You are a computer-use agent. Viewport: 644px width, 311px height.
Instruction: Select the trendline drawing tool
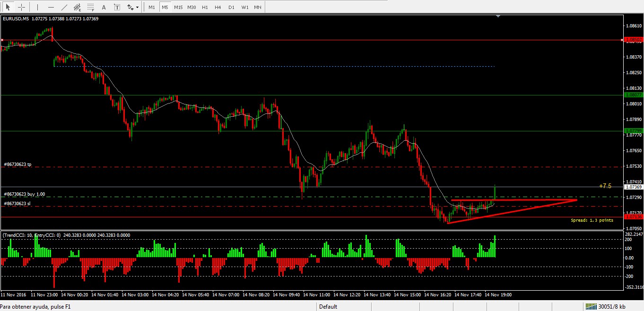[64, 7]
